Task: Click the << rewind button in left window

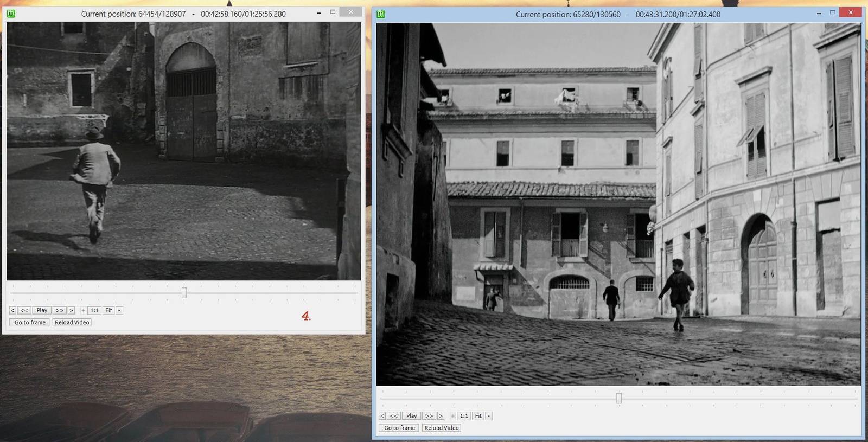Action: pyautogui.click(x=24, y=310)
